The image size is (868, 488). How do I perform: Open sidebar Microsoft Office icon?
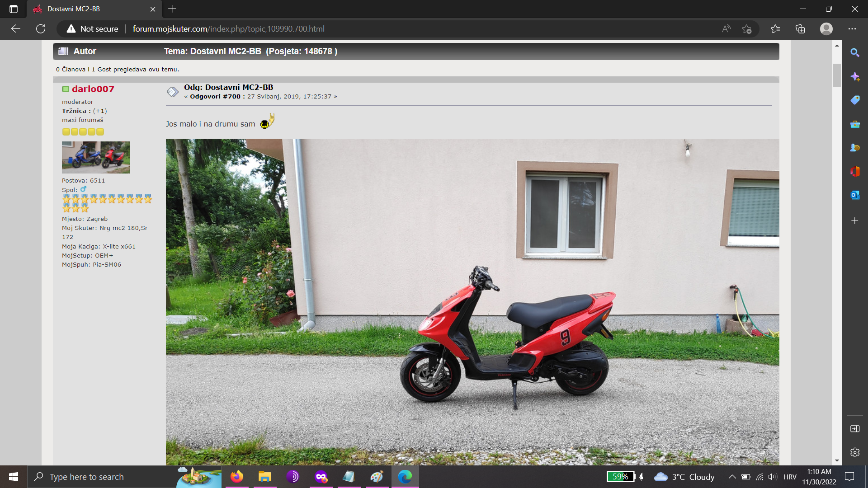pos(855,171)
